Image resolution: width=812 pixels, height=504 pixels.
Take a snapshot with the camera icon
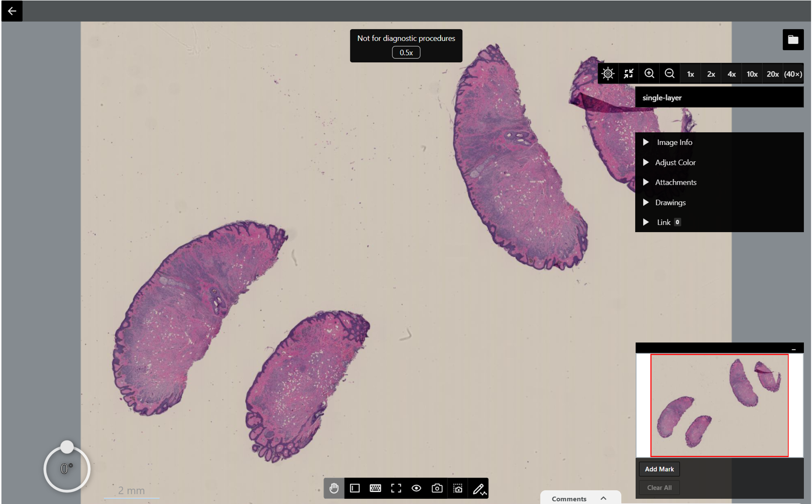pyautogui.click(x=437, y=488)
